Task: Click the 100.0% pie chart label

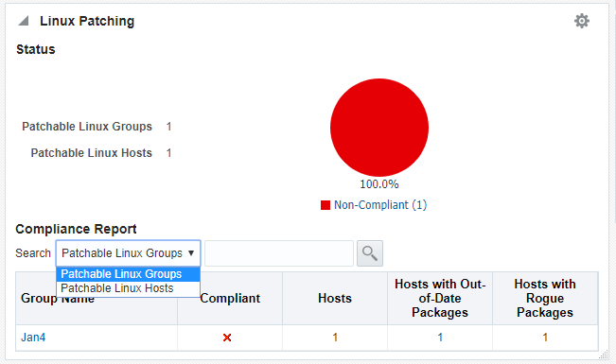Action: (x=379, y=184)
